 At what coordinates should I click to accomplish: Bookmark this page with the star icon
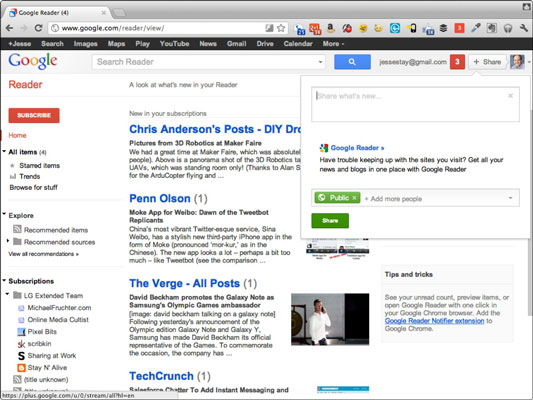[281, 28]
